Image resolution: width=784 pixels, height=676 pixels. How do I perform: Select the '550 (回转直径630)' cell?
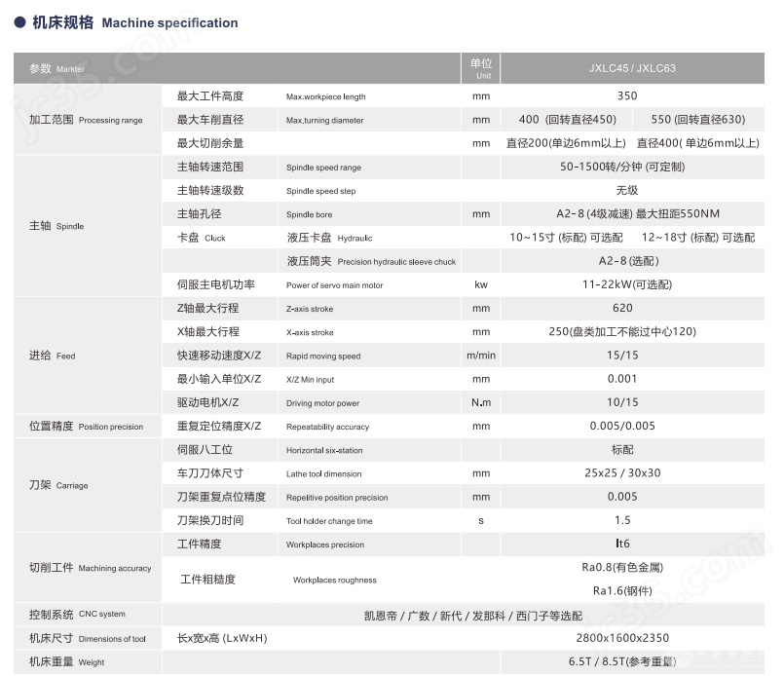(x=698, y=120)
